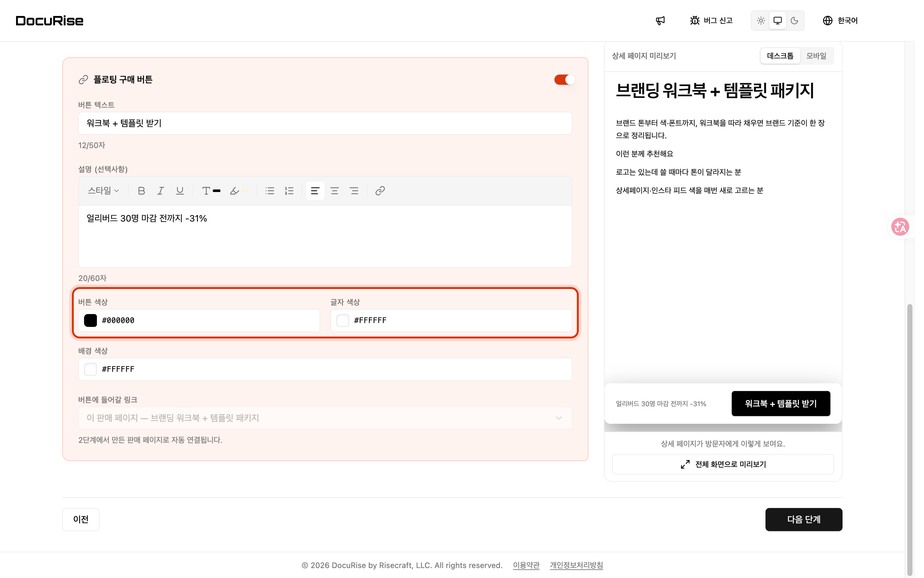924x578 pixels.
Task: Select the 모바일 preview tab
Action: click(x=816, y=56)
